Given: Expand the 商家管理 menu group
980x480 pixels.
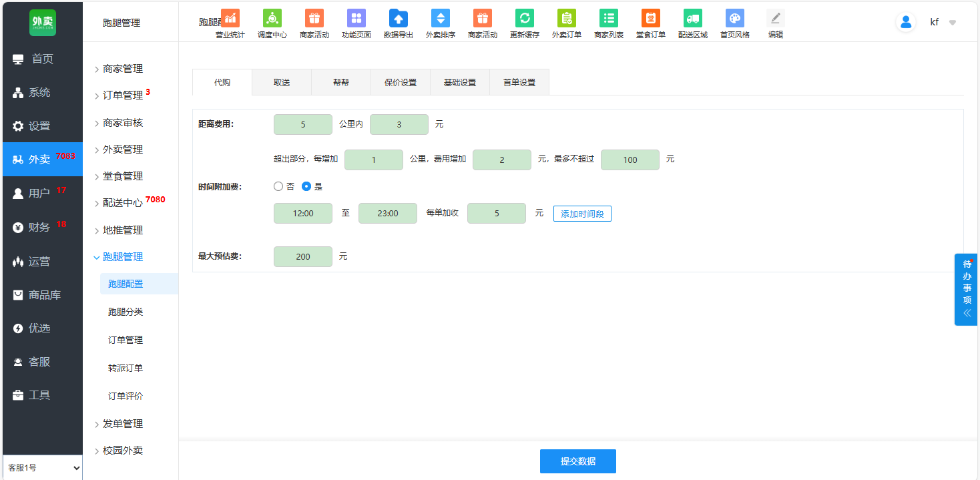Looking at the screenshot, I should 123,69.
